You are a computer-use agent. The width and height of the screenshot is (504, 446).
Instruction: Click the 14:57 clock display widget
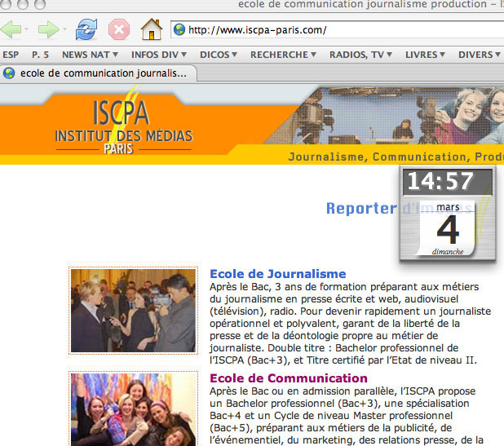(448, 182)
